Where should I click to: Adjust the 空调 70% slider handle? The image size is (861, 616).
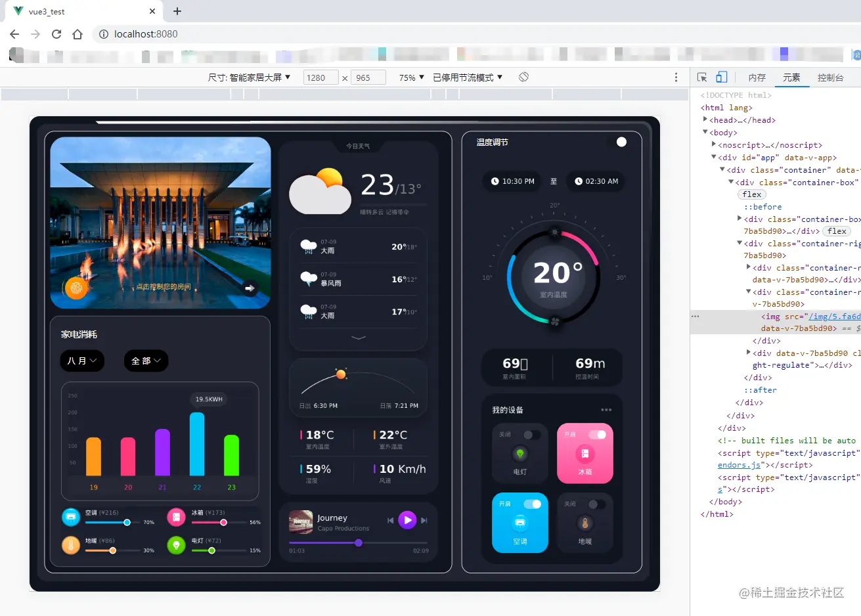127,523
